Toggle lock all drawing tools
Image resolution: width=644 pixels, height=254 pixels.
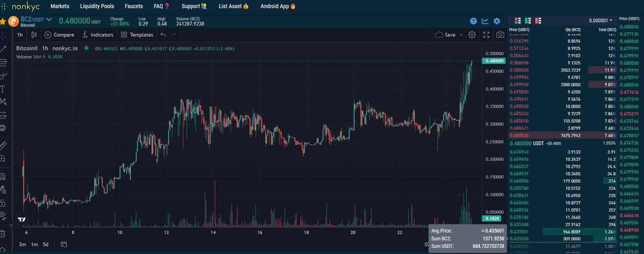pos(3,203)
